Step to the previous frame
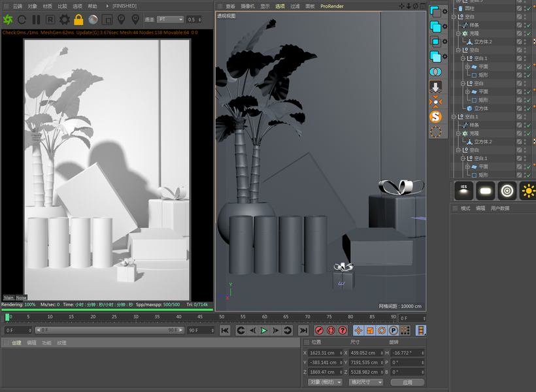The width and height of the screenshot is (536, 392). (x=252, y=331)
